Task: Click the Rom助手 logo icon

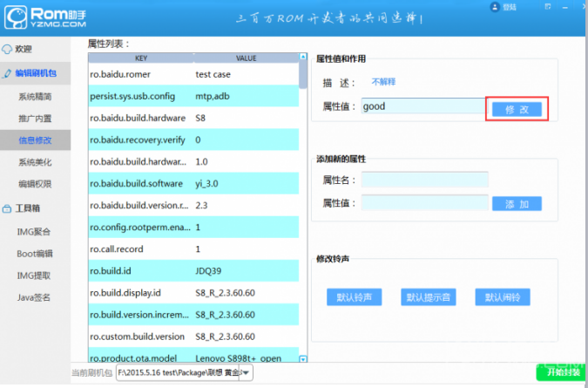Action: click(16, 17)
